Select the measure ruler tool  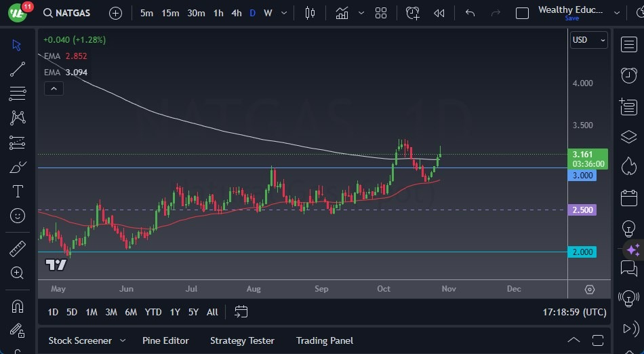click(x=18, y=249)
